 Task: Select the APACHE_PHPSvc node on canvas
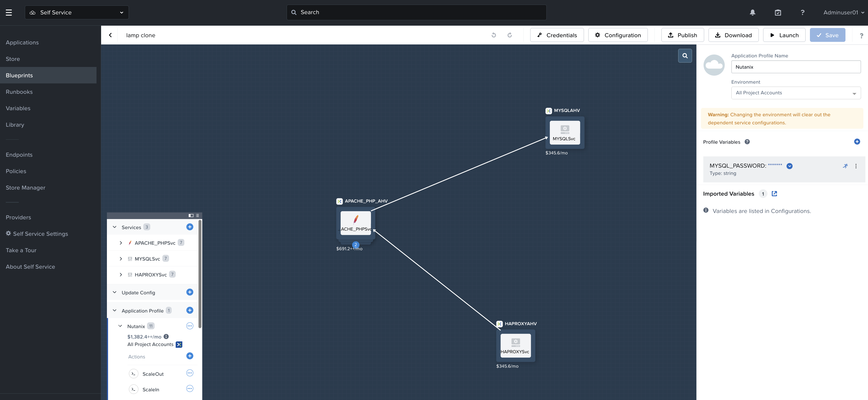(355, 223)
